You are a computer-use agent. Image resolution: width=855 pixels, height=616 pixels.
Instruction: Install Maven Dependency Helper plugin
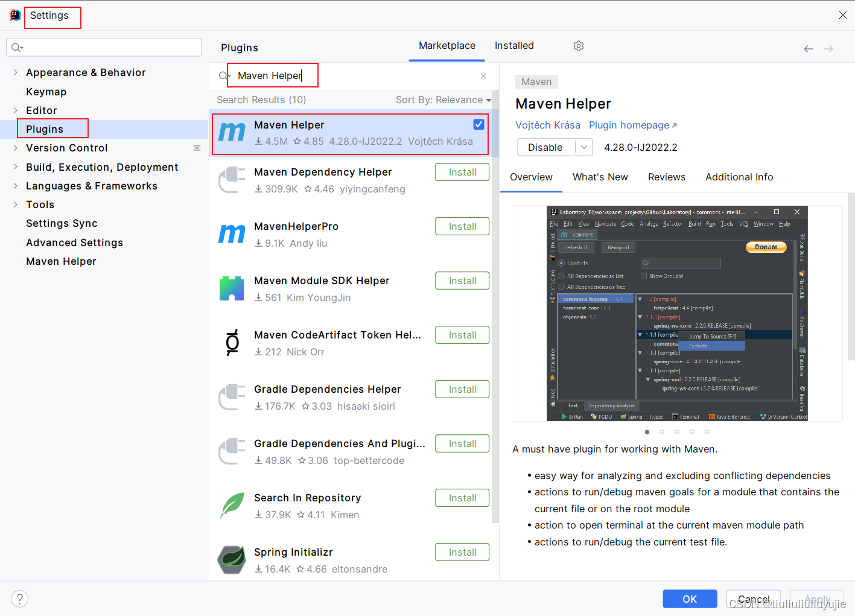[462, 172]
